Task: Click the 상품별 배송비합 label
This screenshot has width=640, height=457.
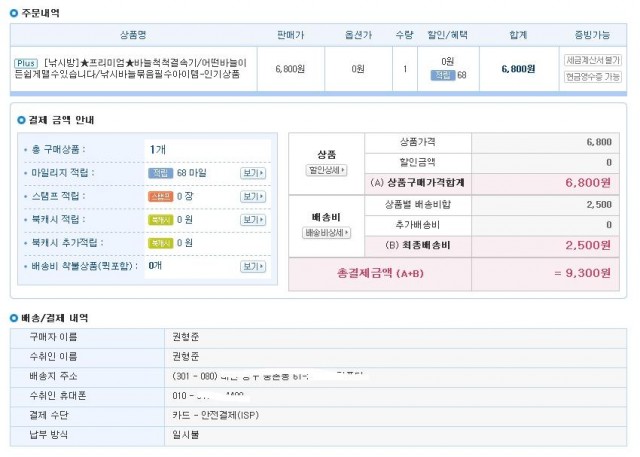Action: point(418,205)
